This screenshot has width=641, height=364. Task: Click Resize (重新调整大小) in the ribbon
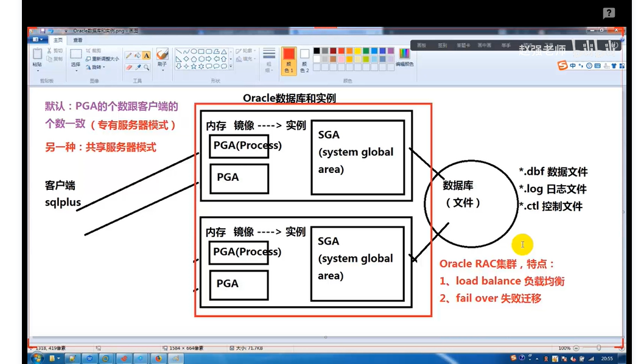[102, 59]
